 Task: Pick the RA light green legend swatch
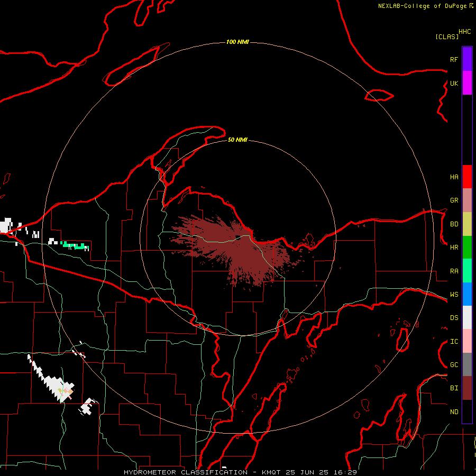point(467,271)
